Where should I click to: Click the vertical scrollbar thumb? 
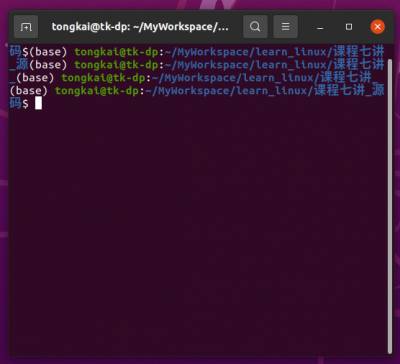[390, 206]
